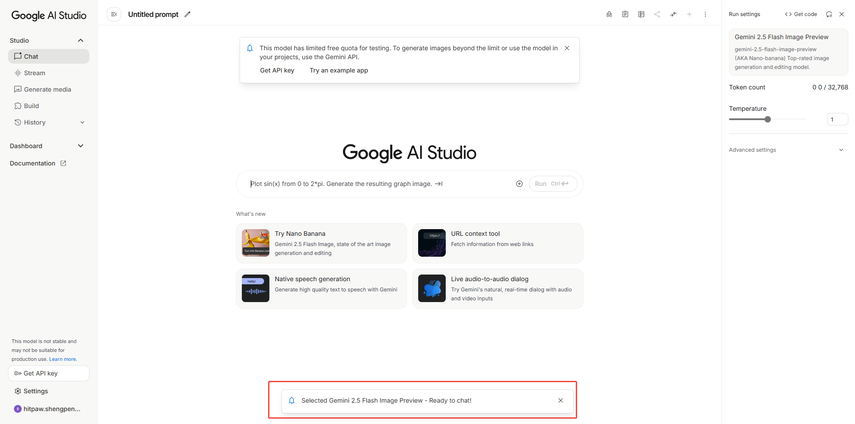Reset run settings to default icon
855x424 pixels.
pos(829,14)
